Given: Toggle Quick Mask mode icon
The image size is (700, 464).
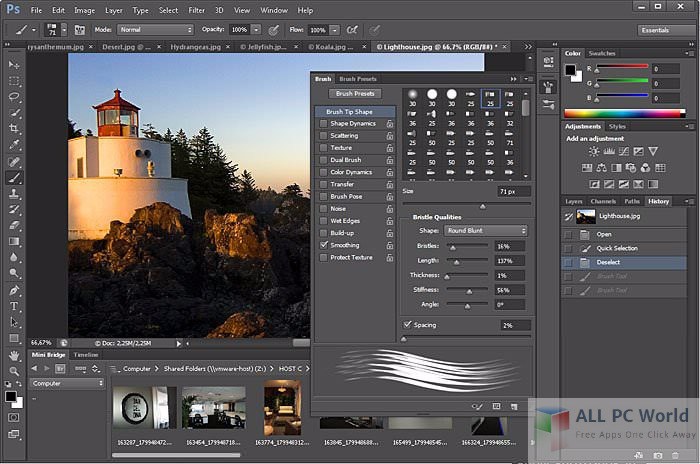Looking at the screenshot, I should [13, 418].
